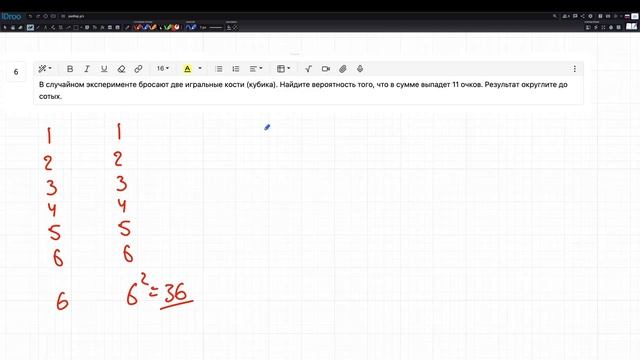
Task: Choose the hand pan tool
Action: (x=13, y=27)
